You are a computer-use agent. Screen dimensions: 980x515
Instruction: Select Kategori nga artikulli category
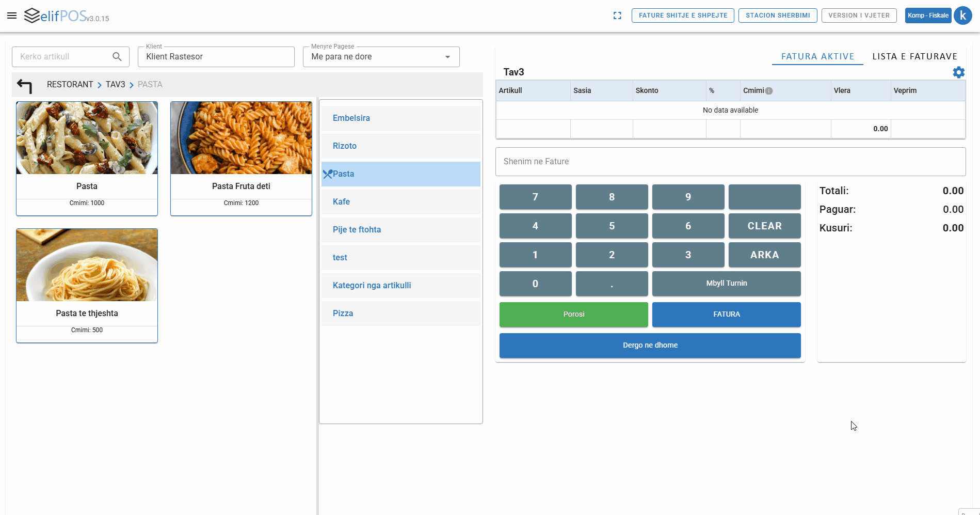click(x=401, y=286)
